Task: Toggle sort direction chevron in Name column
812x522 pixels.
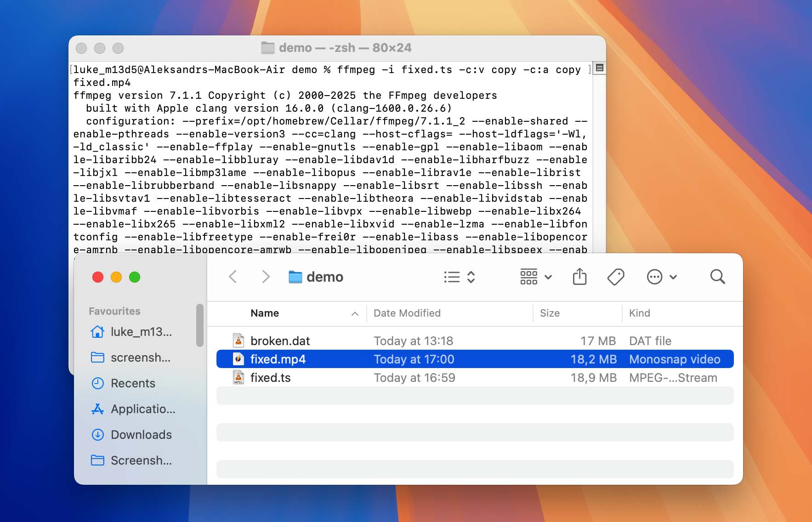Action: coord(355,313)
